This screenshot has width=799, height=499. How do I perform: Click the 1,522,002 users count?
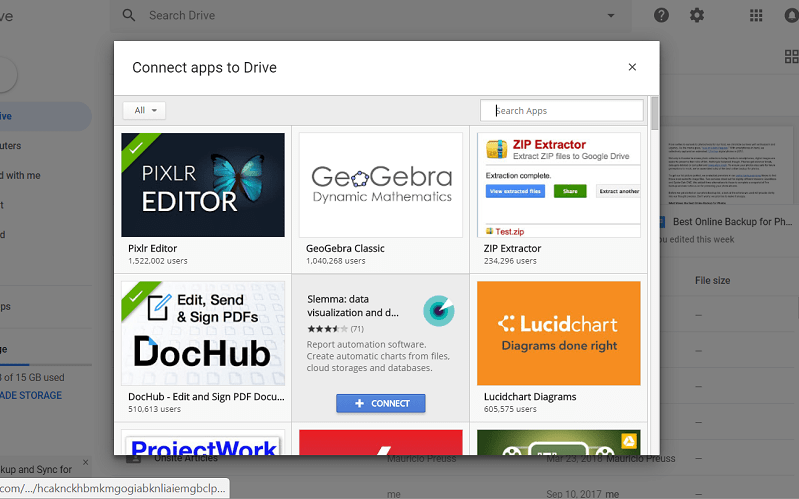click(x=157, y=261)
